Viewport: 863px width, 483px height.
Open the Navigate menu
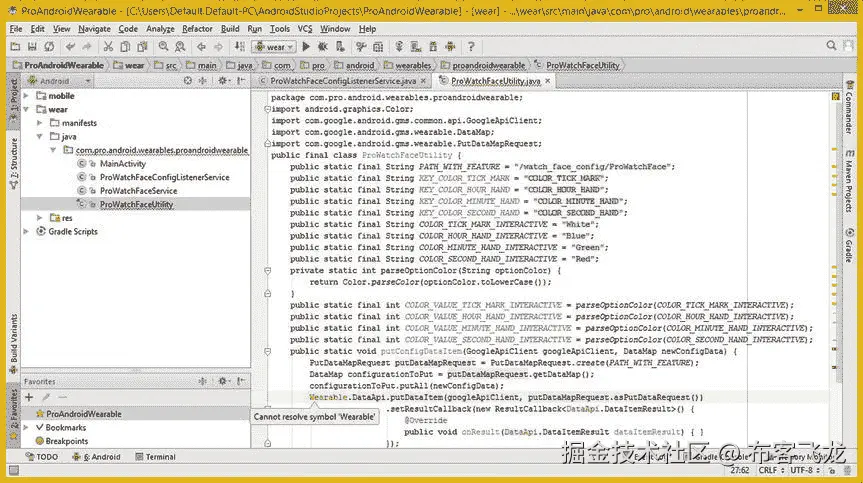point(94,29)
